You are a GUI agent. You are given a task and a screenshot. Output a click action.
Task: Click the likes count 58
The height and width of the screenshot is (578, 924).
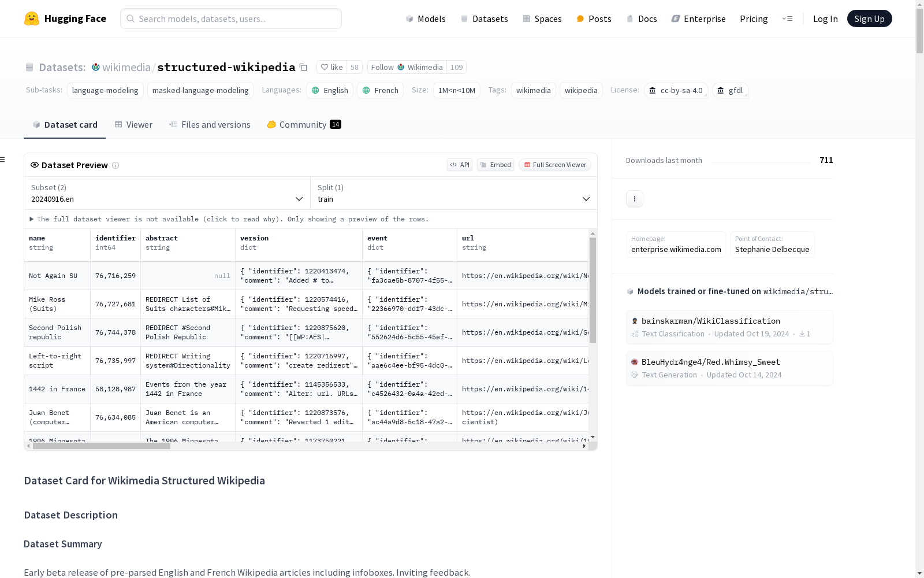pyautogui.click(x=355, y=67)
